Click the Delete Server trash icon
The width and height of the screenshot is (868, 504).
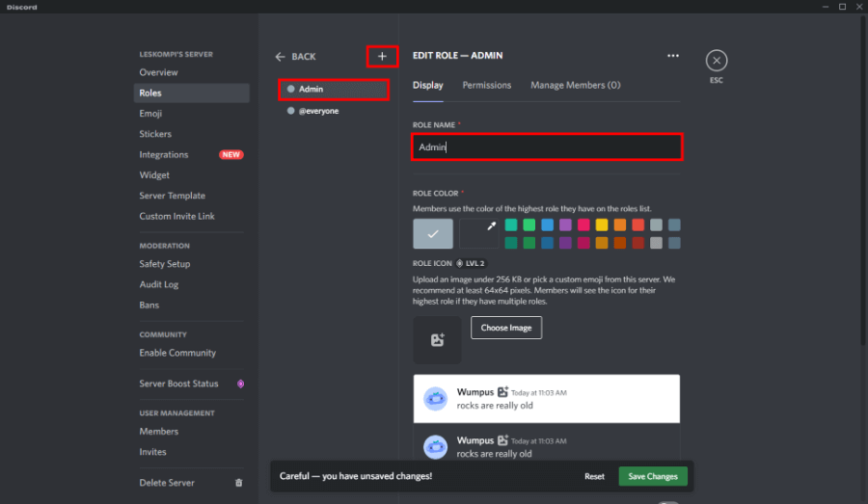[x=238, y=483]
